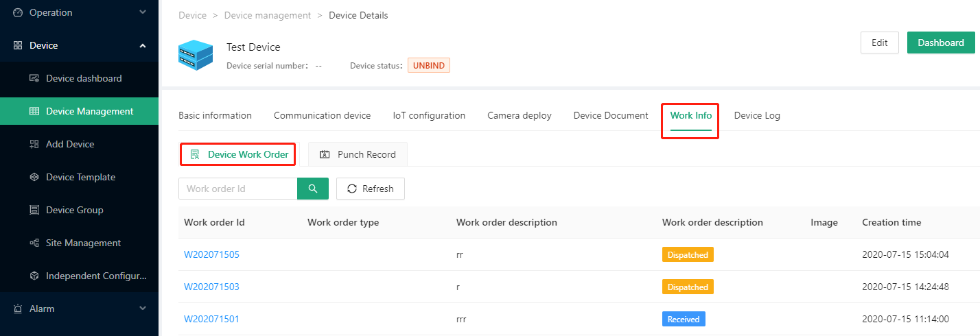Select Add Device in the sidebar
This screenshot has width=980, height=336.
[x=79, y=144]
